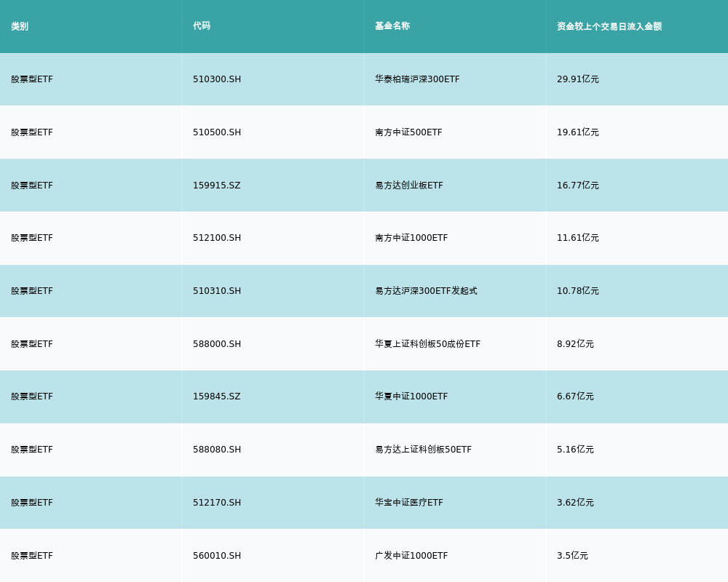The height and width of the screenshot is (582, 728).
Task: Select fund name 华宝中证医疗ETF
Action: (409, 503)
